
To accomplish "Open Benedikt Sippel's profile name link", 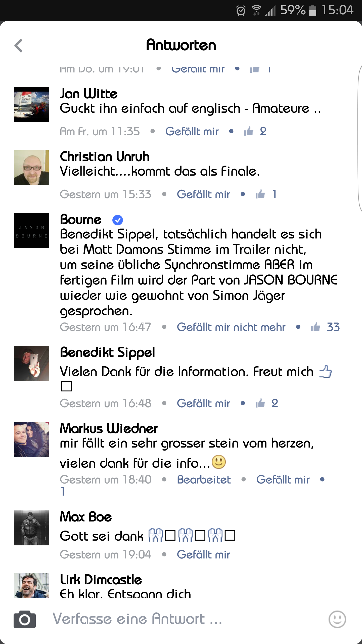I will pos(107,352).
